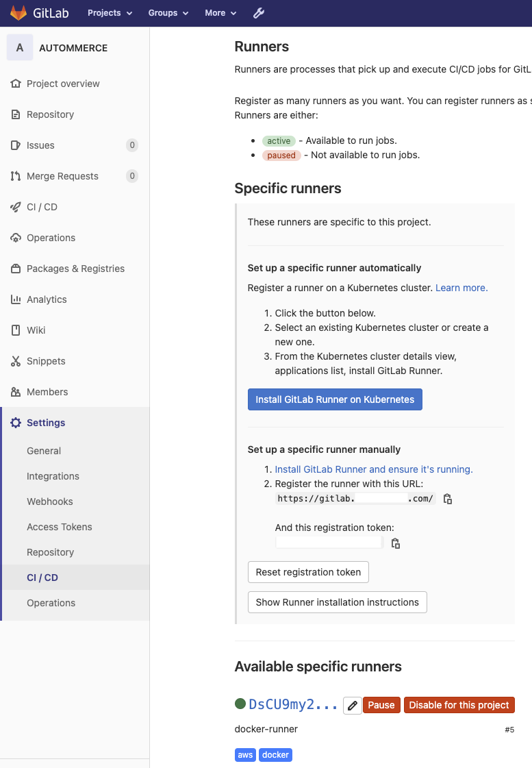Click the green active status badge
Screen dimensions: 532x768
[279, 141]
